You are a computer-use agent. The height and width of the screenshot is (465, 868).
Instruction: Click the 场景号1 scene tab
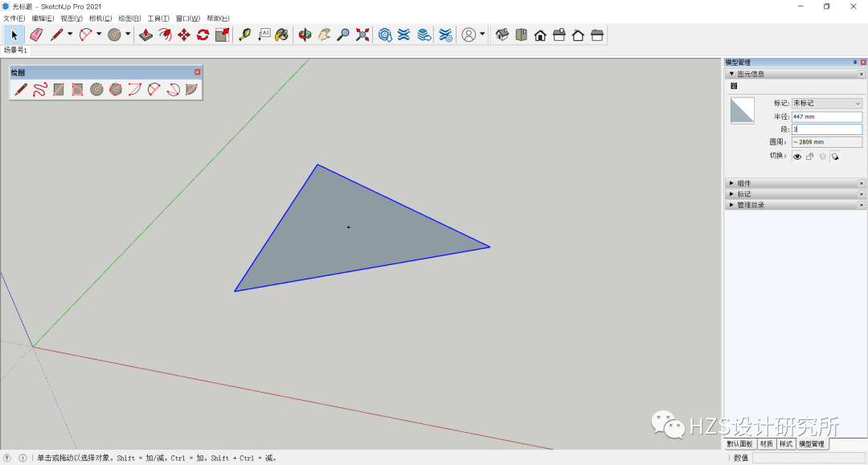point(14,50)
